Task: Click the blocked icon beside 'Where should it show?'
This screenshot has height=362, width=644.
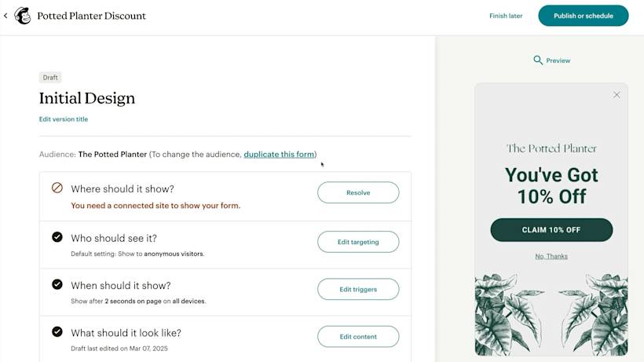Action: pos(57,188)
